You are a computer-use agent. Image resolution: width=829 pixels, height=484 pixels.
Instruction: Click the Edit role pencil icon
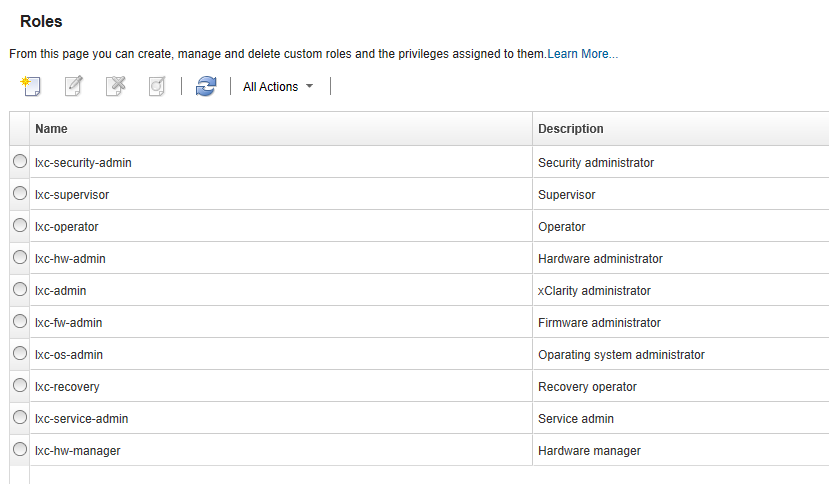[73, 87]
